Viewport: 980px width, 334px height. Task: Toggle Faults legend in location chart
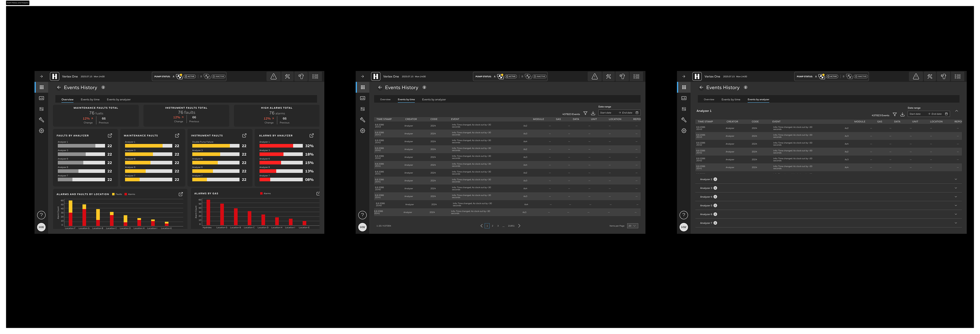pyautogui.click(x=117, y=194)
